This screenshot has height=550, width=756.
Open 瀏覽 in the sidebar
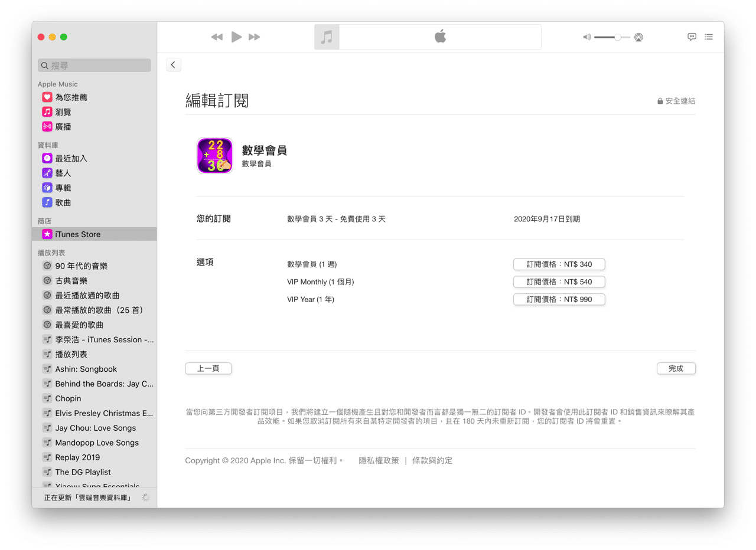click(94, 112)
